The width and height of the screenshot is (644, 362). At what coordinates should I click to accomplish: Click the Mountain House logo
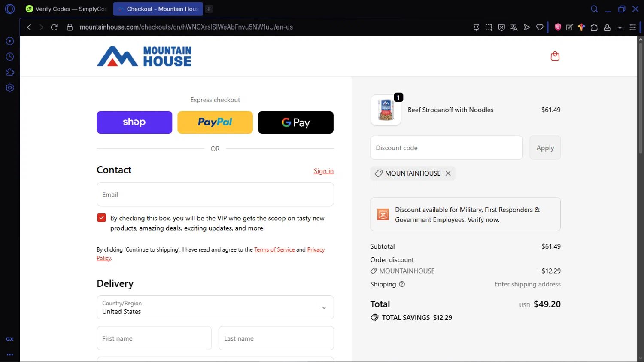pos(144,56)
